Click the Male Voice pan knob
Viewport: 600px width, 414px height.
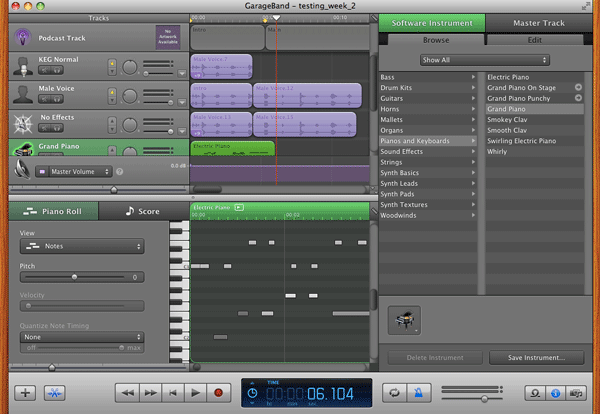(x=130, y=96)
